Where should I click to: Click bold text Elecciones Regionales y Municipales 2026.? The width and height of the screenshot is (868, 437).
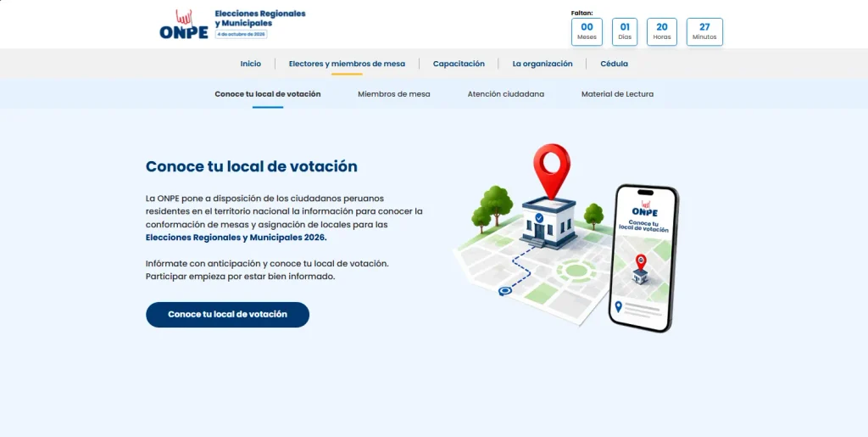point(236,238)
